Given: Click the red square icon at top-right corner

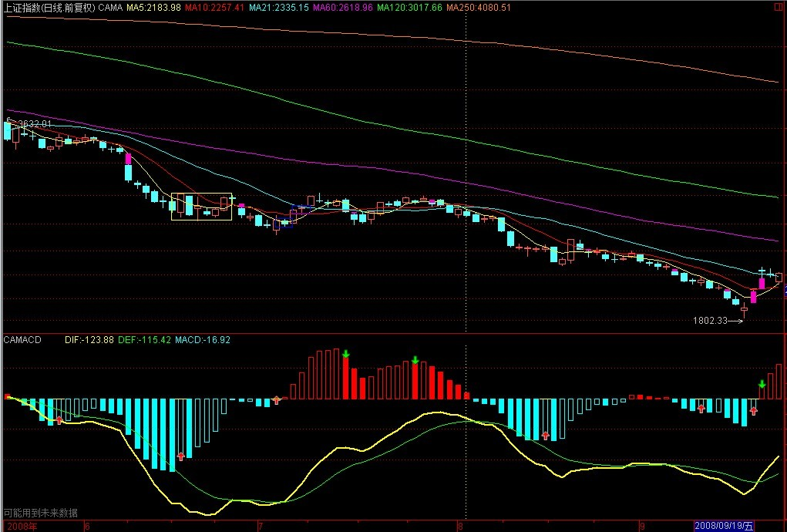Looking at the screenshot, I should coord(781,7).
